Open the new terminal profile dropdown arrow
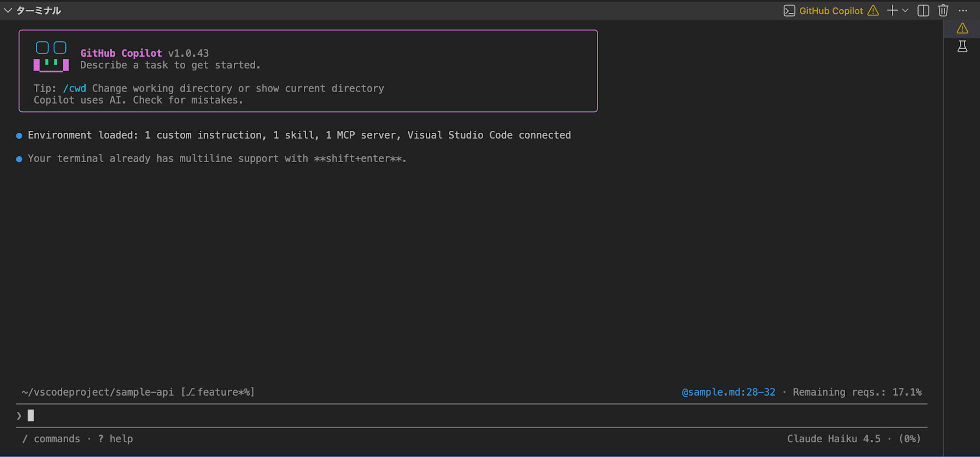The height and width of the screenshot is (457, 980). point(905,10)
